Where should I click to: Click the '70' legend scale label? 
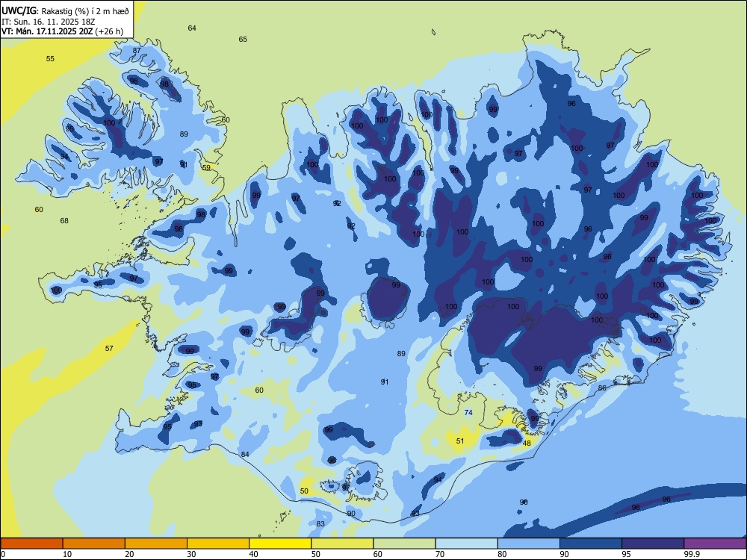pyautogui.click(x=440, y=554)
